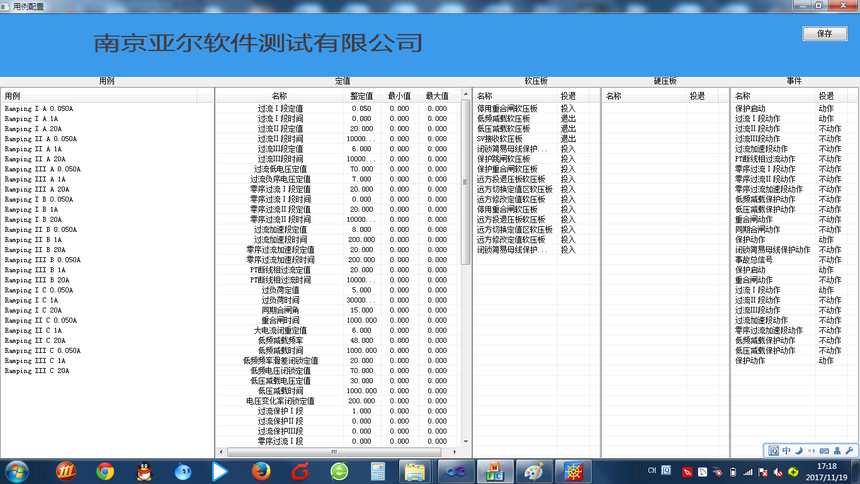Open Firefox from the taskbar

tap(261, 470)
